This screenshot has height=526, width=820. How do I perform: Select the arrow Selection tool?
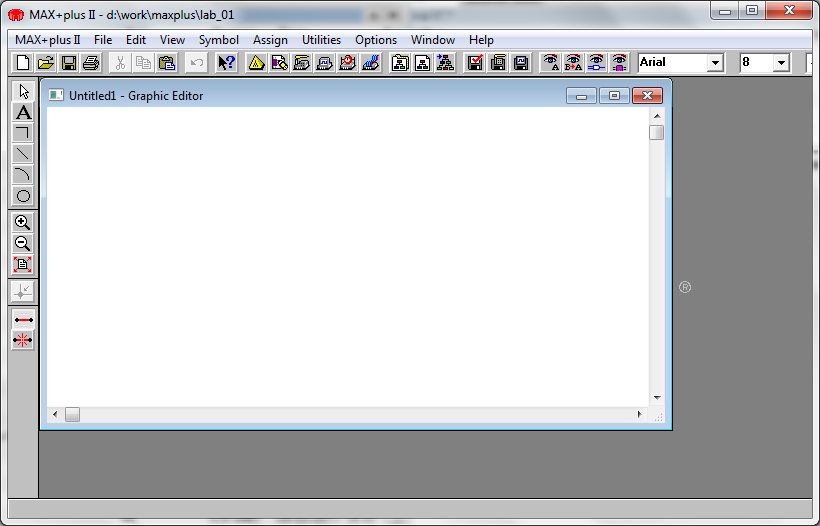click(23, 92)
